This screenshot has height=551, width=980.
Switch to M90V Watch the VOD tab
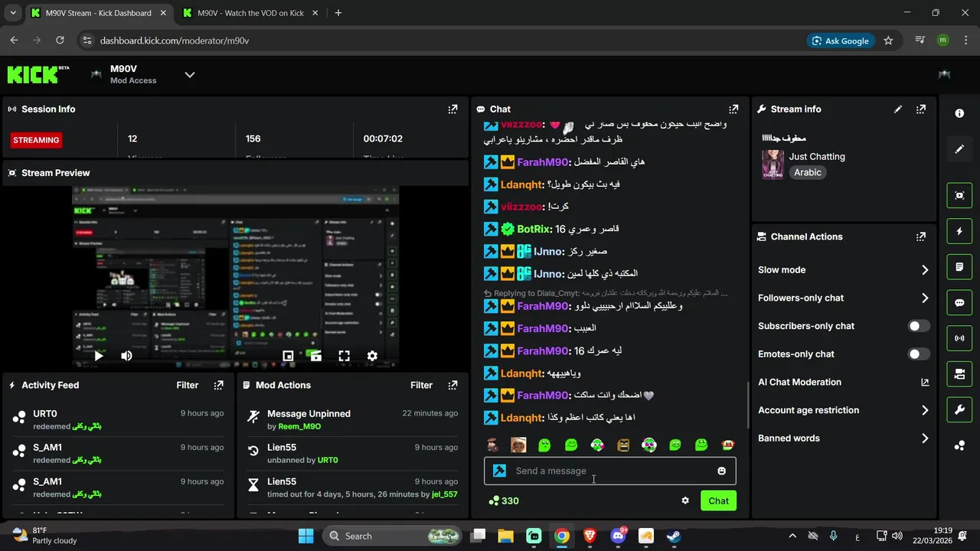250,13
